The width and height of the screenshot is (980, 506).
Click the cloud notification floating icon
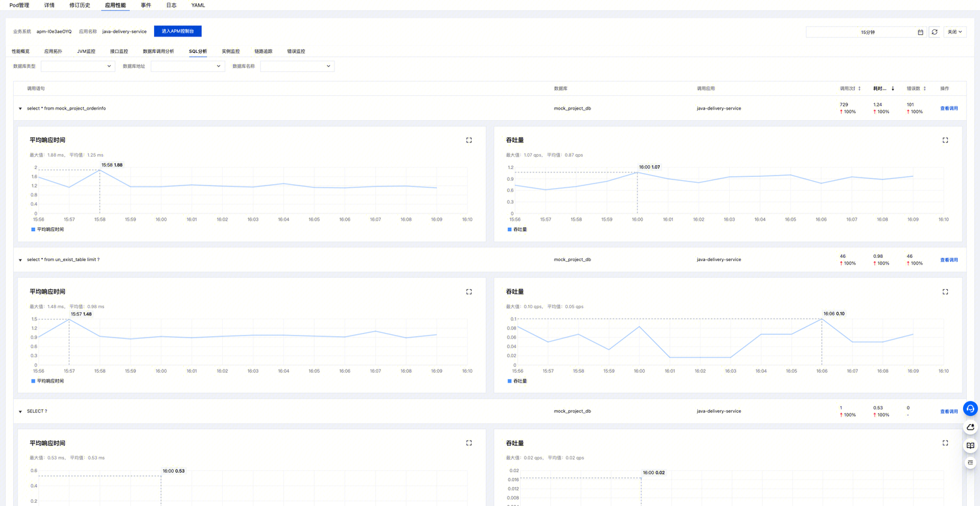(x=970, y=427)
